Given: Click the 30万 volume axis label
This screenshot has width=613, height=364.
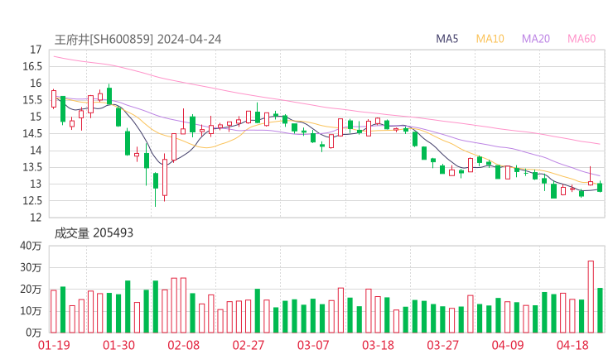Looking at the screenshot, I should [31, 267].
